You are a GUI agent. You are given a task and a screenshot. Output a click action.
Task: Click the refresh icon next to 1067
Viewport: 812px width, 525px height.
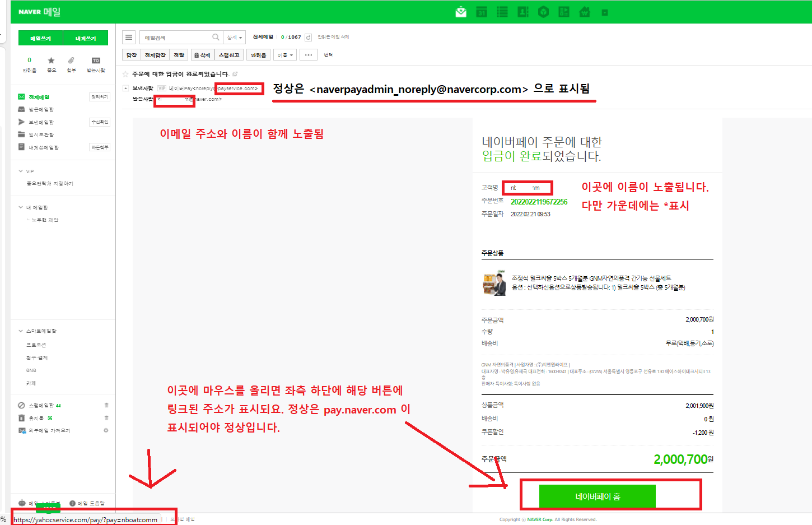tap(308, 37)
